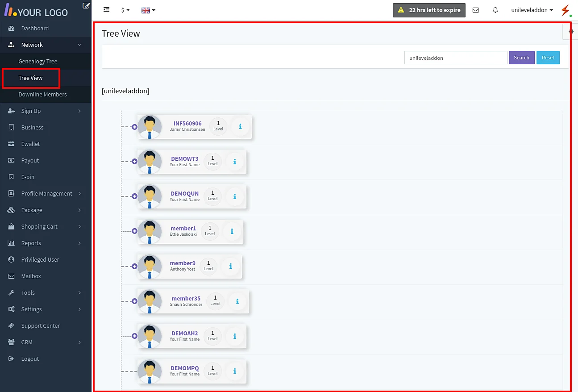Open the mail envelope icon in header
The height and width of the screenshot is (392, 578).
[x=475, y=10]
